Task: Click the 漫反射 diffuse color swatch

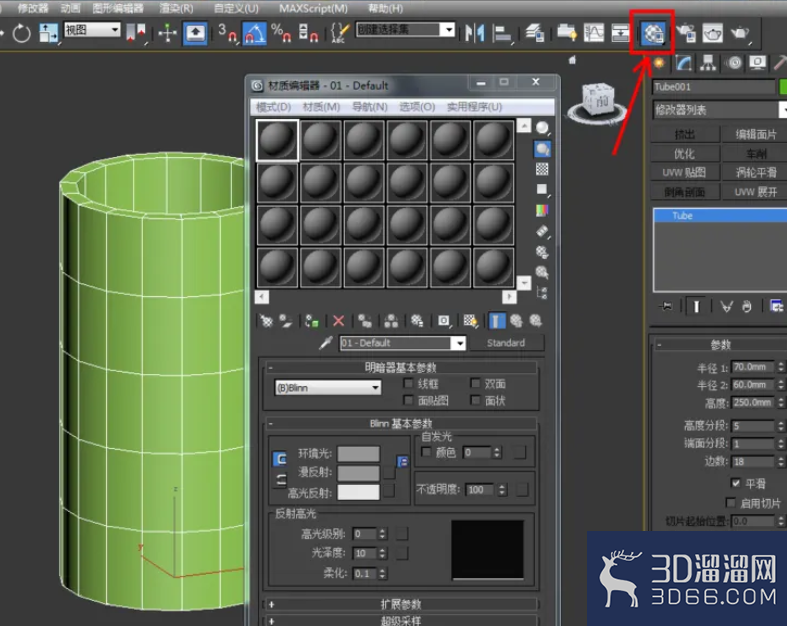Action: (358, 473)
